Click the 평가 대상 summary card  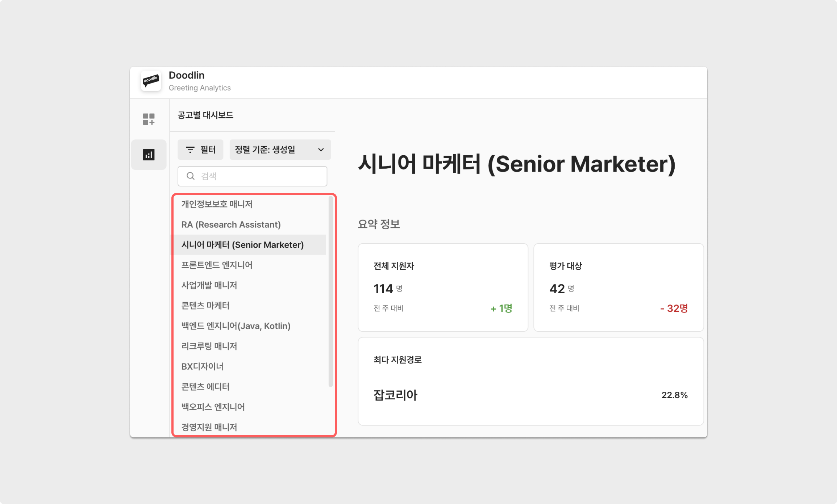pyautogui.click(x=618, y=287)
